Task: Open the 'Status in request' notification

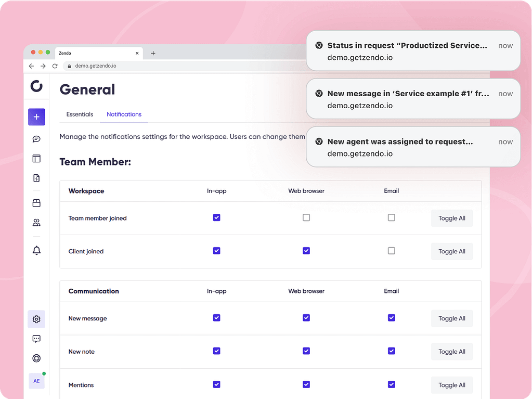Action: point(413,51)
